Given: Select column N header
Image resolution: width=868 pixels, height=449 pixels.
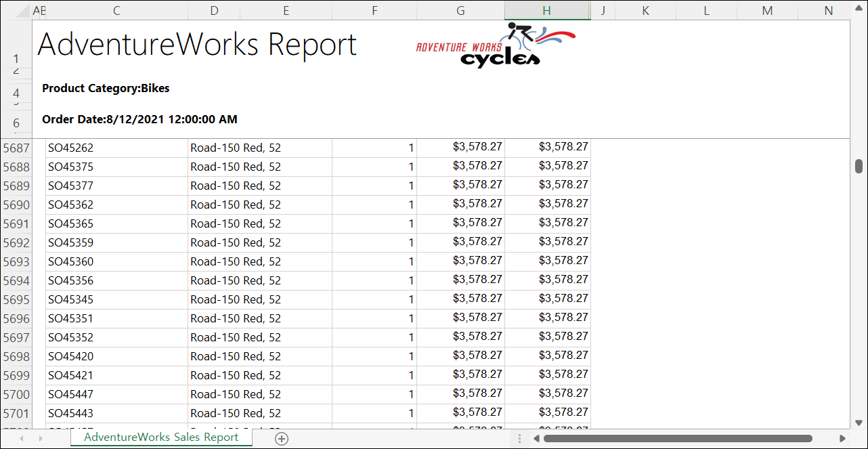Looking at the screenshot, I should point(829,10).
